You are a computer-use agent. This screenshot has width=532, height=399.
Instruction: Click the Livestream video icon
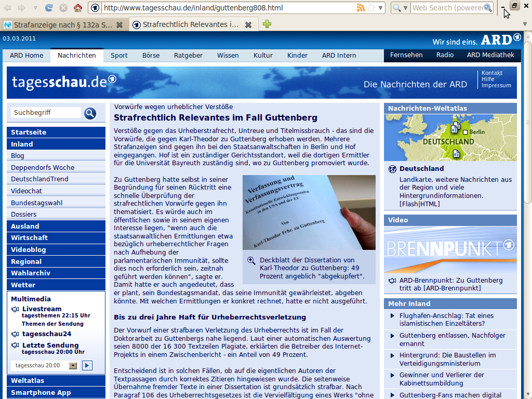click(x=15, y=309)
